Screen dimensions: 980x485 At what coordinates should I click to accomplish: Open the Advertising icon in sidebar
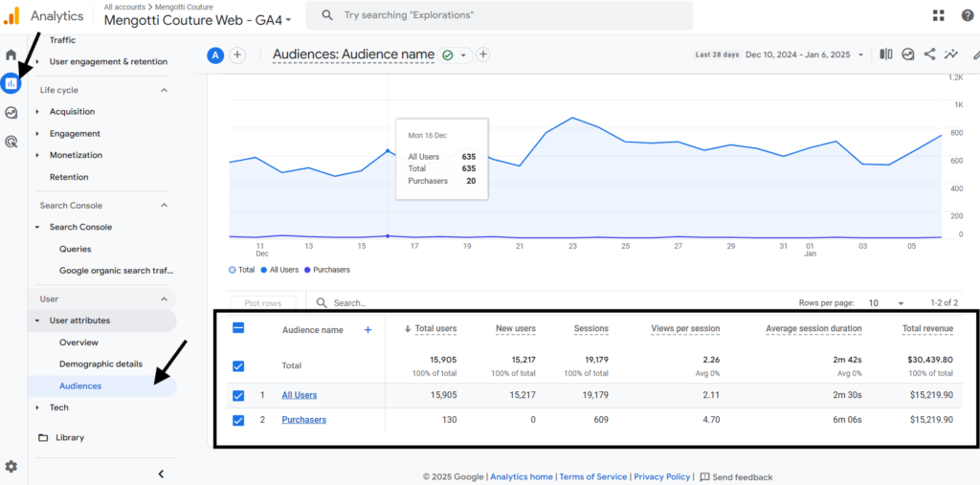click(x=11, y=142)
